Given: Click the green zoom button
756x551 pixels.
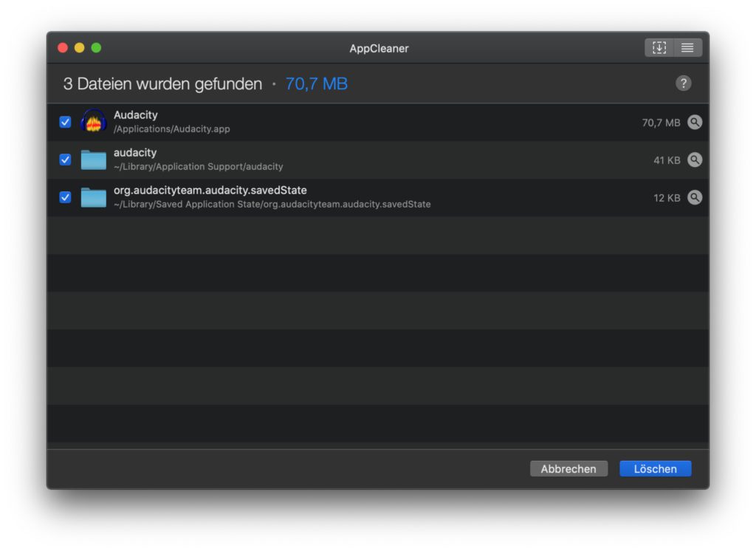Looking at the screenshot, I should 96,47.
